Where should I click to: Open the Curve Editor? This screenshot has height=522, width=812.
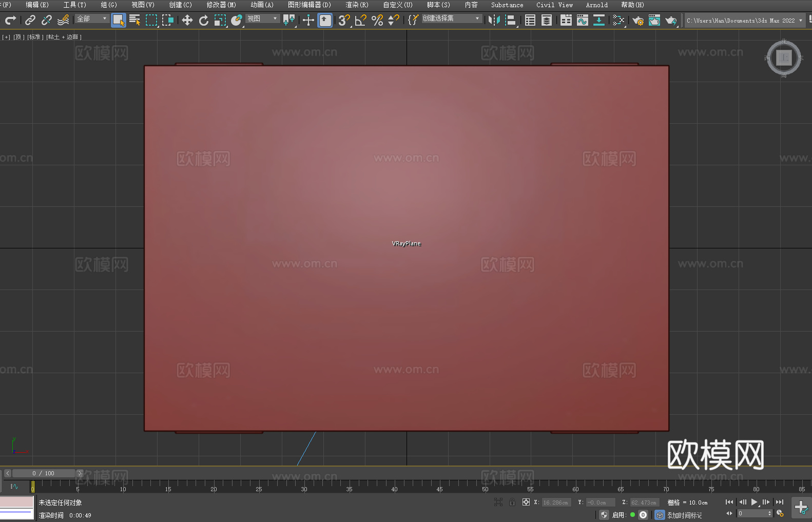coord(583,20)
